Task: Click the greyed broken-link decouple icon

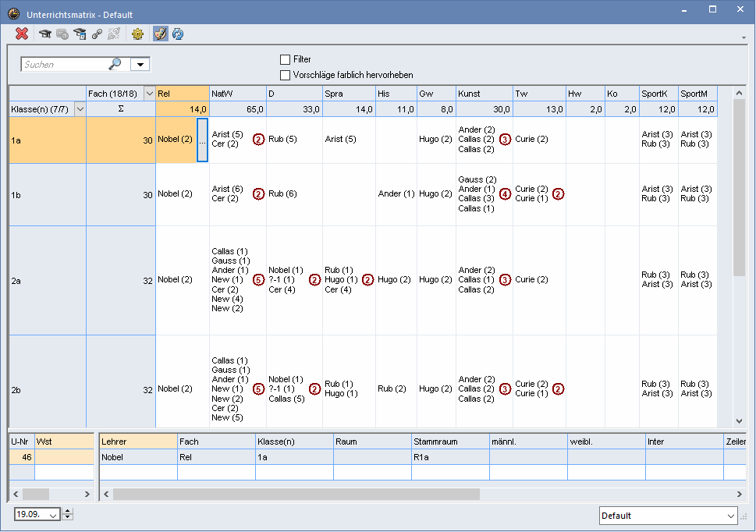Action: (x=114, y=34)
